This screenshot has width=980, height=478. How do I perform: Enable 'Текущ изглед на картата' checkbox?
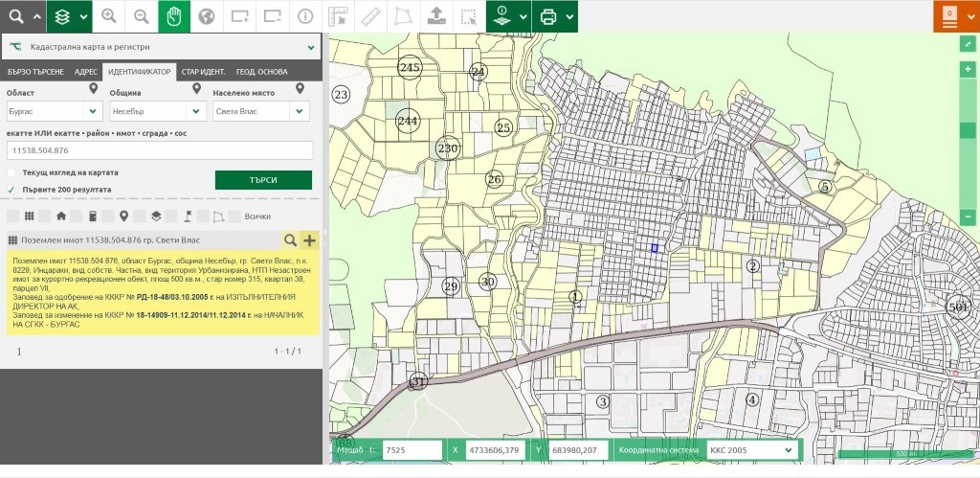point(11,172)
